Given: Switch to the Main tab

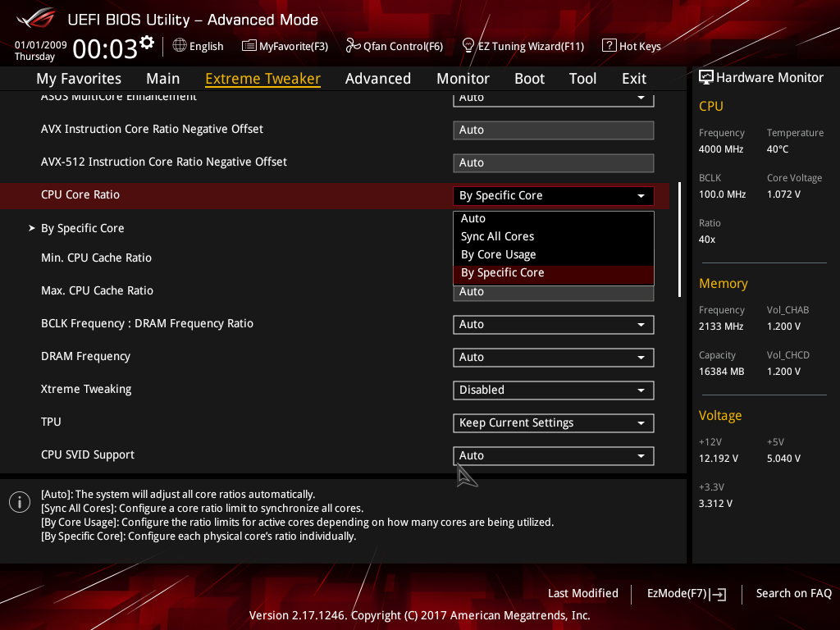Looking at the screenshot, I should (163, 79).
